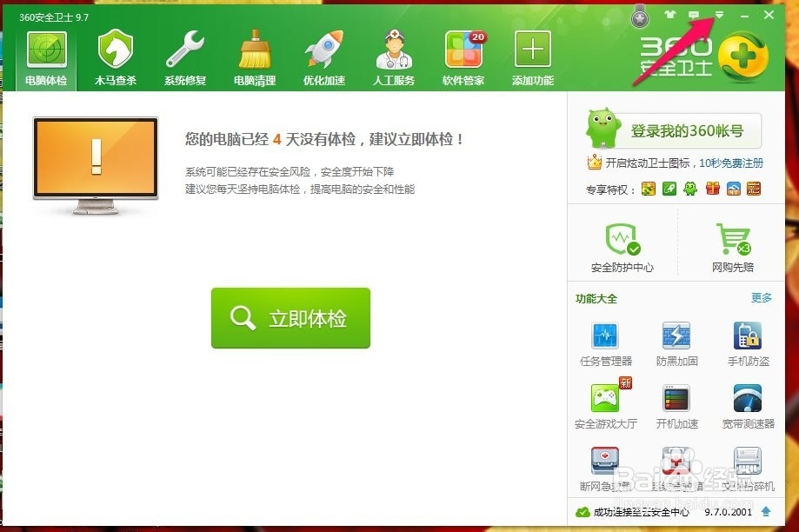The height and width of the screenshot is (532, 799).
Task: Click the blue house privilege icon
Action: point(733,189)
